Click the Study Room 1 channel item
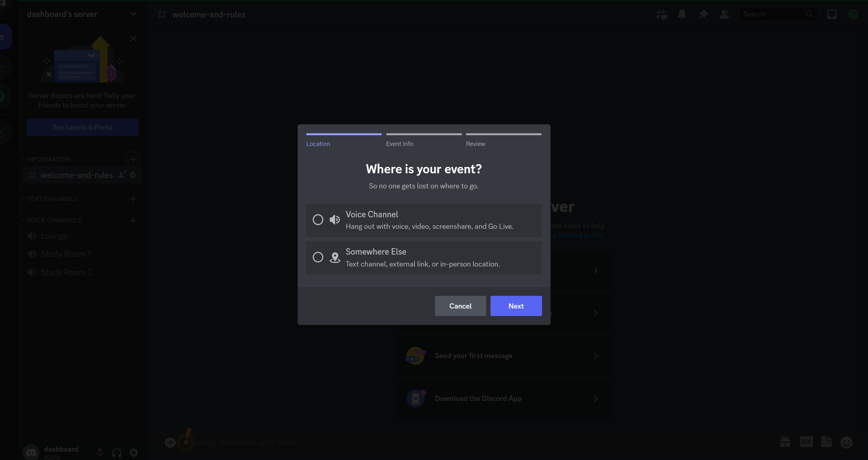Image resolution: width=868 pixels, height=460 pixels. pos(65,254)
